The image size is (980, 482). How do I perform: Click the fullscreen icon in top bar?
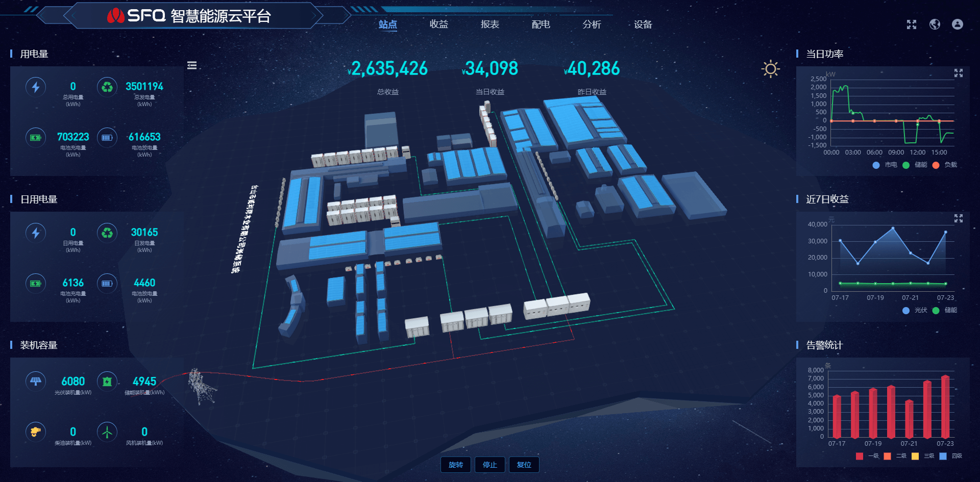click(x=912, y=24)
